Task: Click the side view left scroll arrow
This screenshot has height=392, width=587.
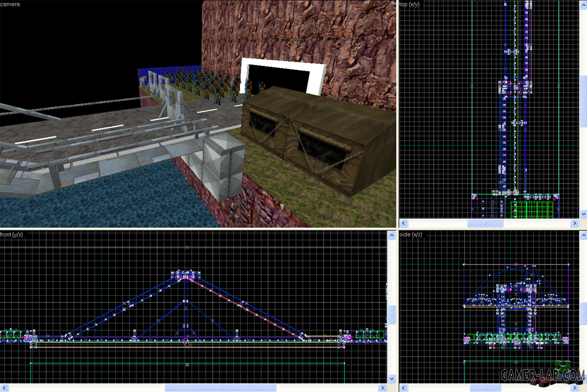Action: pos(403,388)
